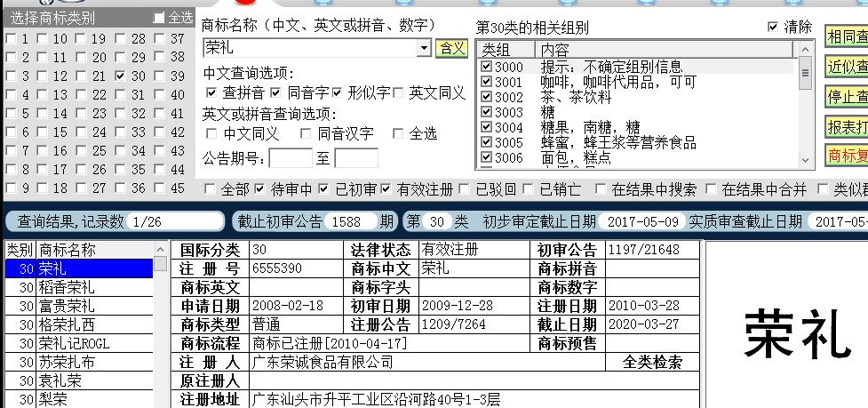Click the red-text 商标复 button
Image resolution: width=868 pixels, height=408 pixels.
pyautogui.click(x=847, y=156)
